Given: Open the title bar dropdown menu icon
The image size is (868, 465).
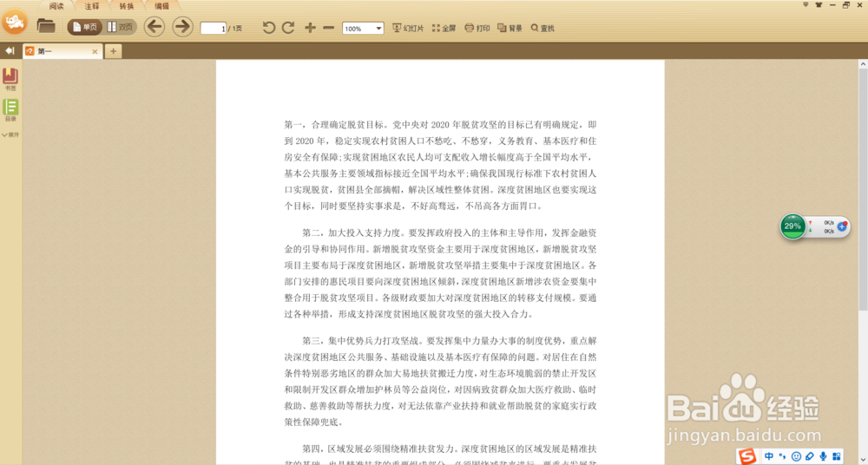Looking at the screenshot, I should (806, 5).
